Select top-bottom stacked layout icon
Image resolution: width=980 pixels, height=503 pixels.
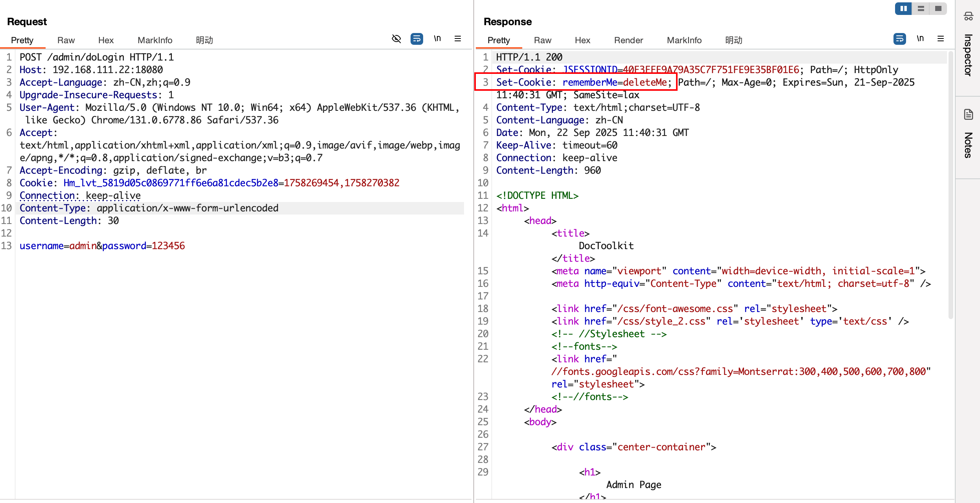pyautogui.click(x=921, y=8)
